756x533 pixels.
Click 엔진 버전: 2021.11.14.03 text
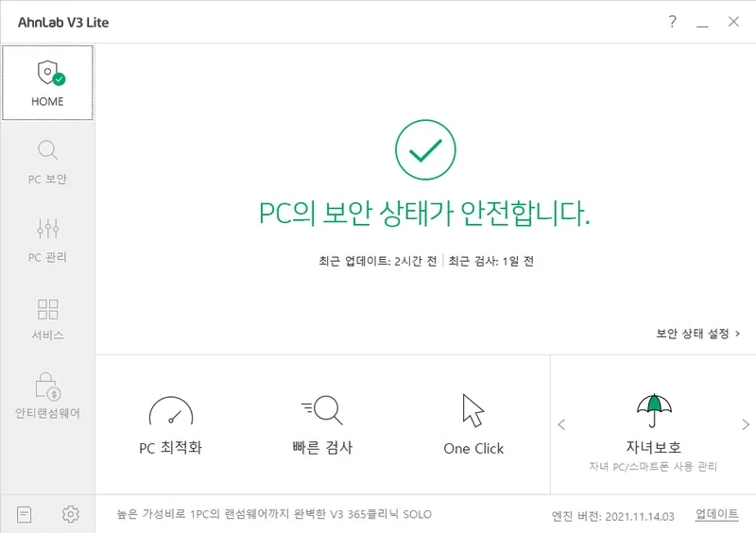pos(612,516)
